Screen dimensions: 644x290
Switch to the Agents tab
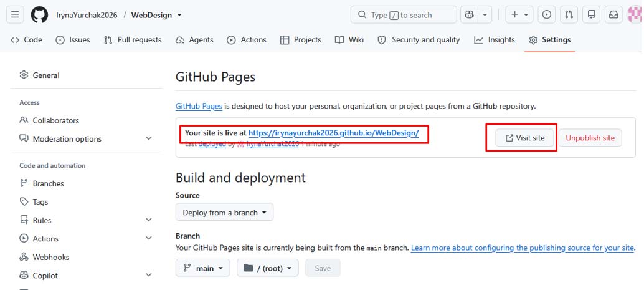click(194, 40)
